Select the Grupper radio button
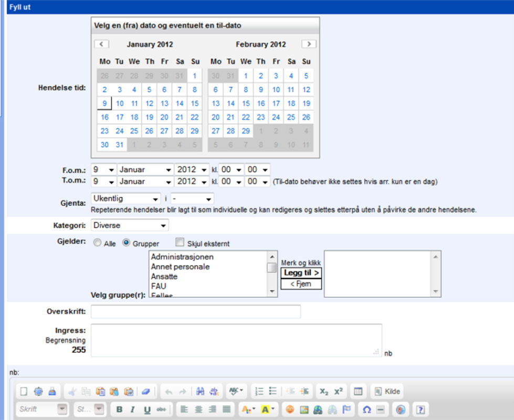 click(x=126, y=243)
